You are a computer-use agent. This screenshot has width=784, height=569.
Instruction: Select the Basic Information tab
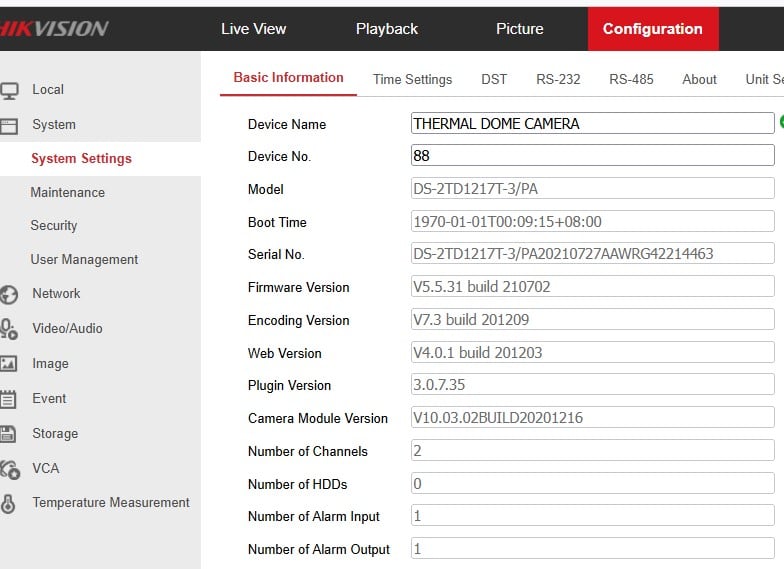[288, 78]
